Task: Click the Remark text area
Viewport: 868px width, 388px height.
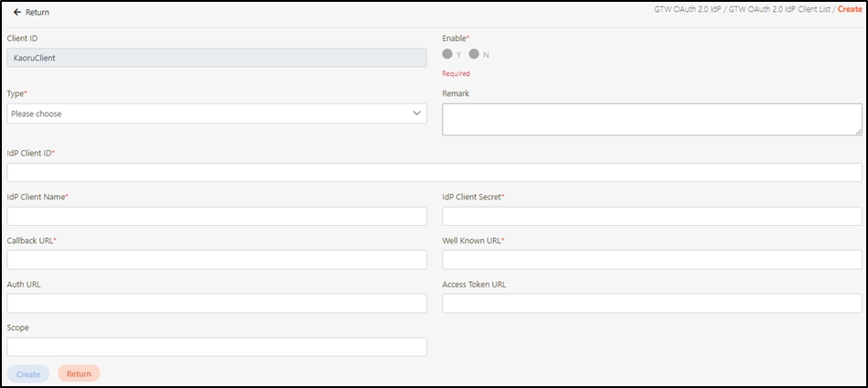Action: (x=651, y=119)
